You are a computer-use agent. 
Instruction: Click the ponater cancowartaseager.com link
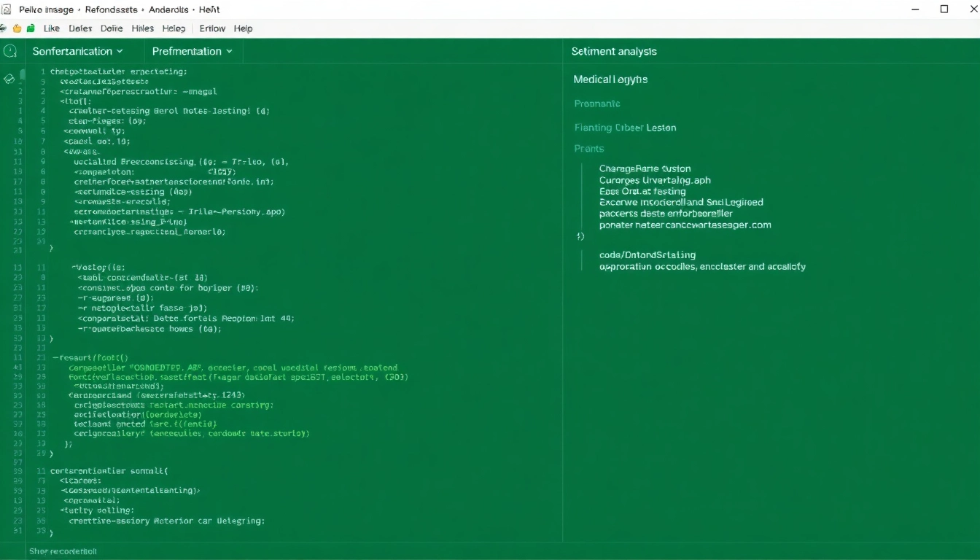coord(684,225)
